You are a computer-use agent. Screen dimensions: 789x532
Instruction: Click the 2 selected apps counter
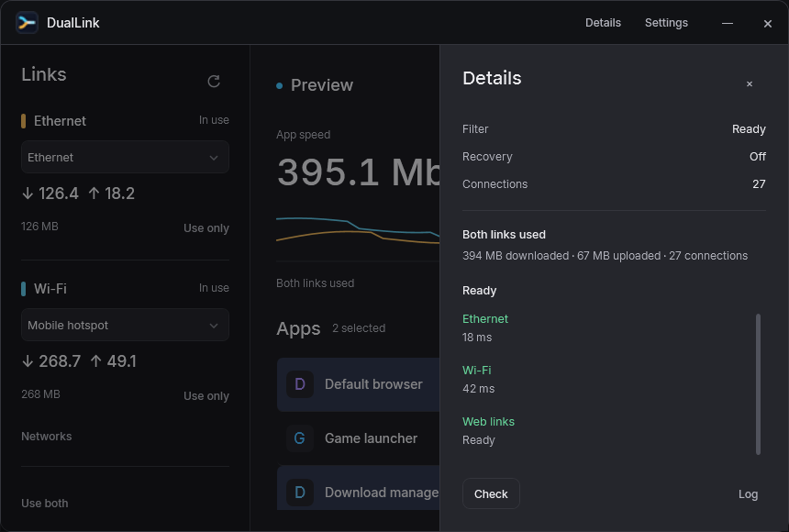pyautogui.click(x=359, y=328)
